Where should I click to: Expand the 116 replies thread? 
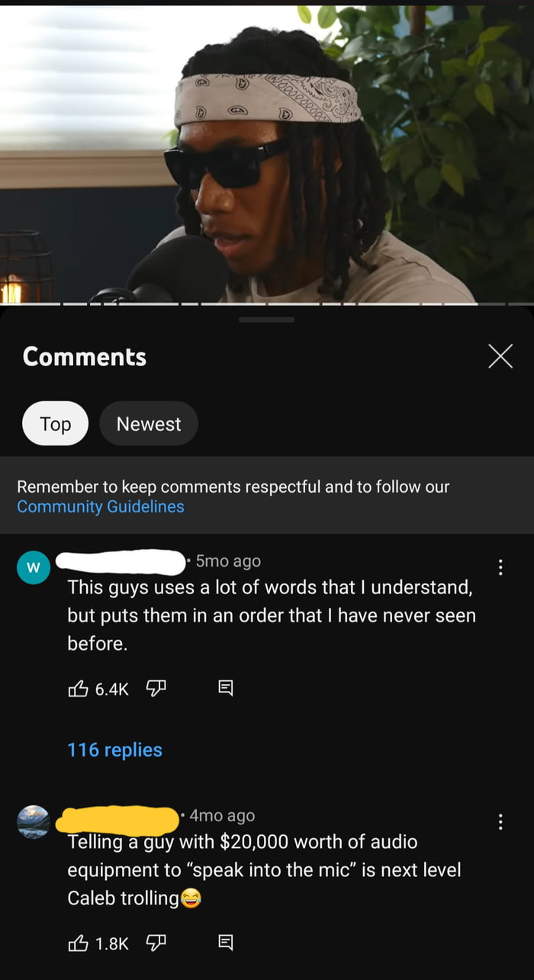(x=114, y=750)
